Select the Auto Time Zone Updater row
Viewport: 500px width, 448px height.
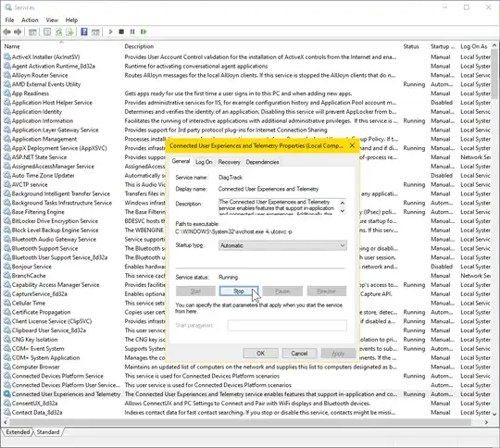point(247,176)
